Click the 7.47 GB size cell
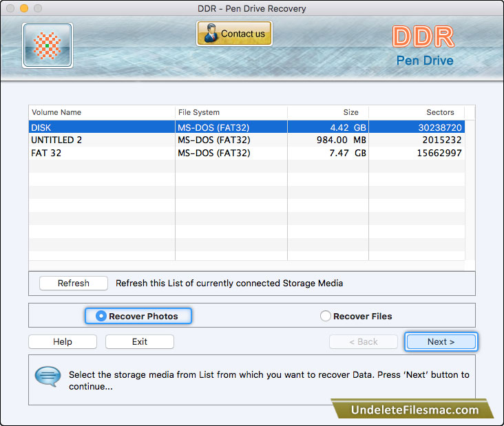The width and height of the screenshot is (504, 426). pos(348,153)
